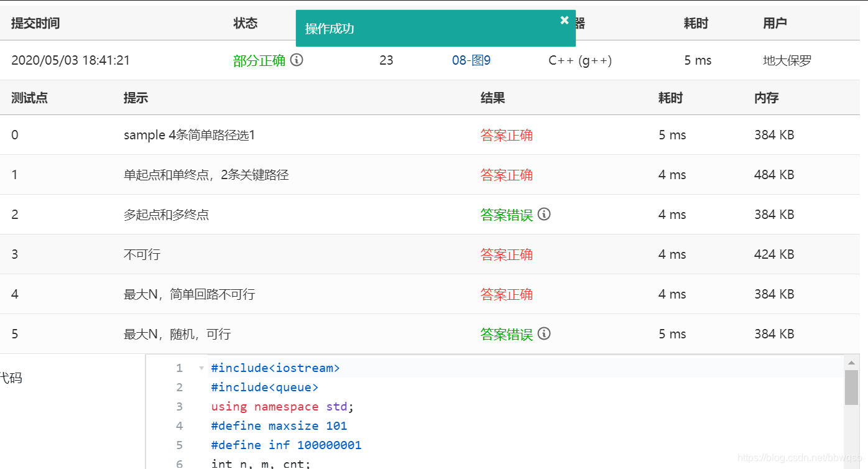868x469 pixels.
Task: Click info icon for test point 5 答案错误
Action: 544,334
